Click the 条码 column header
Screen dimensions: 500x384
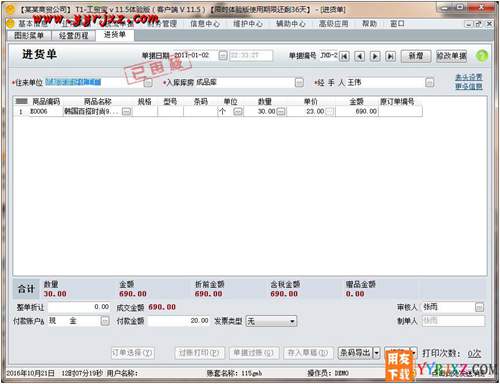(200, 101)
